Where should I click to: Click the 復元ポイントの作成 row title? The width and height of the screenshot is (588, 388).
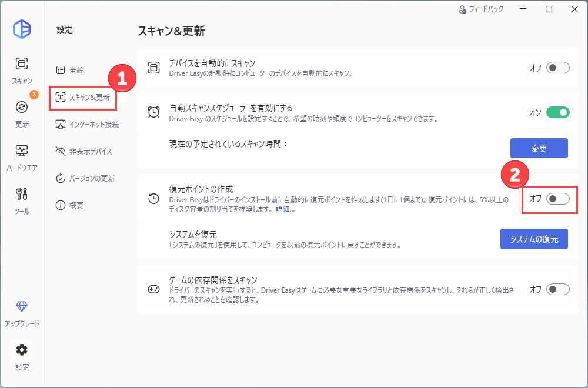[x=201, y=189]
